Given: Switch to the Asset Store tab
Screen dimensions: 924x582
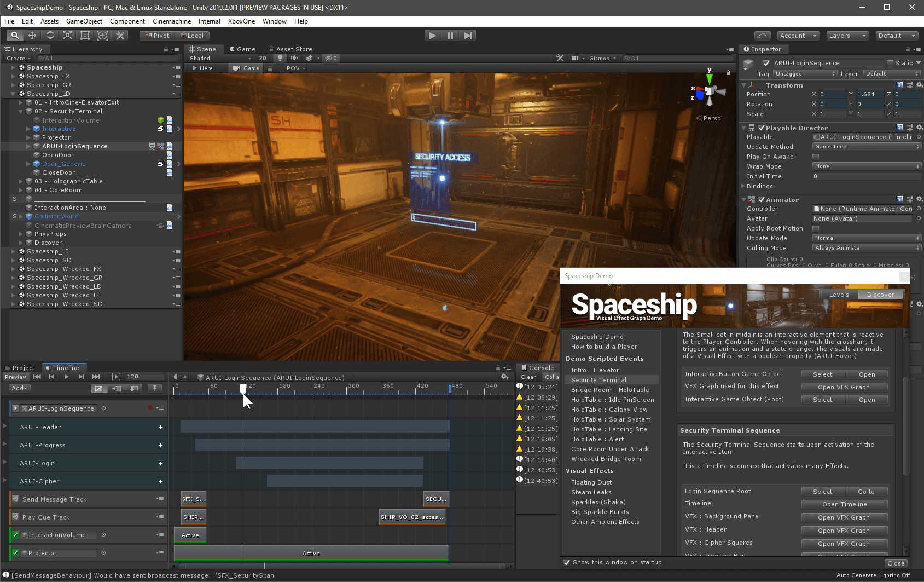Looking at the screenshot, I should (290, 49).
